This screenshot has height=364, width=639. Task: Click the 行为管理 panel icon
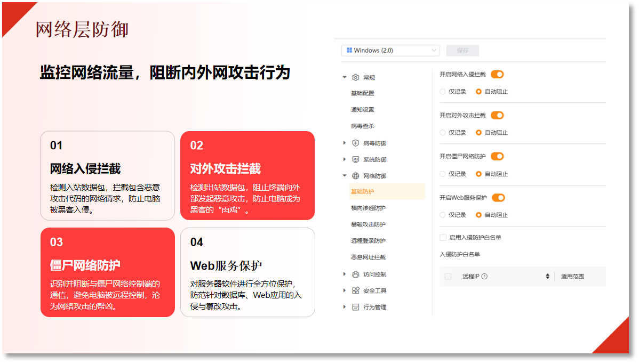click(355, 307)
